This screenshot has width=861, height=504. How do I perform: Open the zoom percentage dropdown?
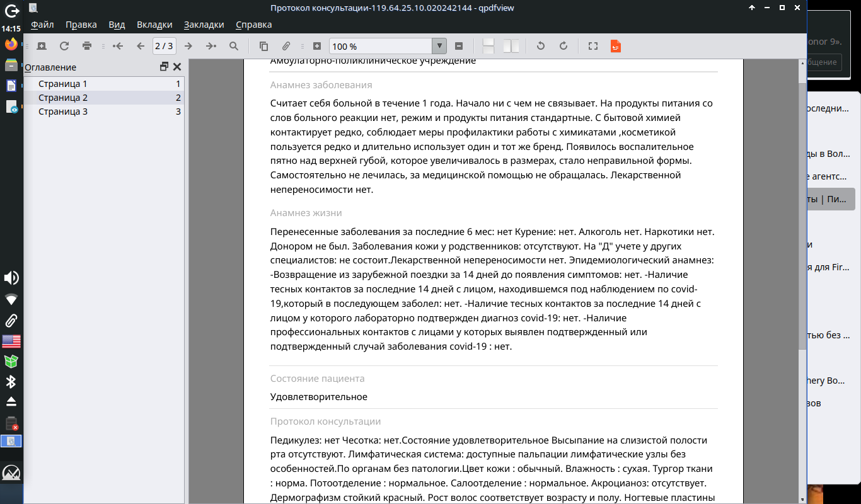click(x=439, y=45)
